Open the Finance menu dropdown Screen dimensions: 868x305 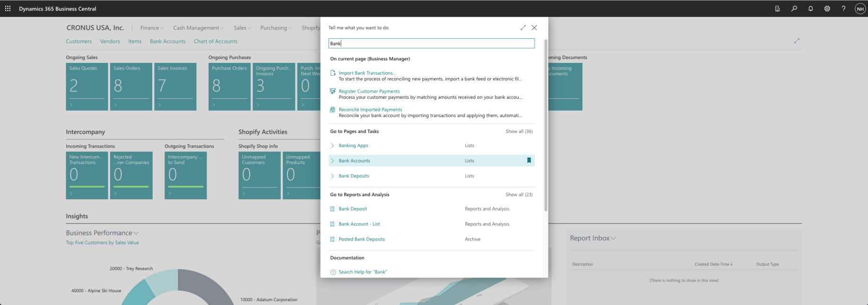pyautogui.click(x=152, y=28)
